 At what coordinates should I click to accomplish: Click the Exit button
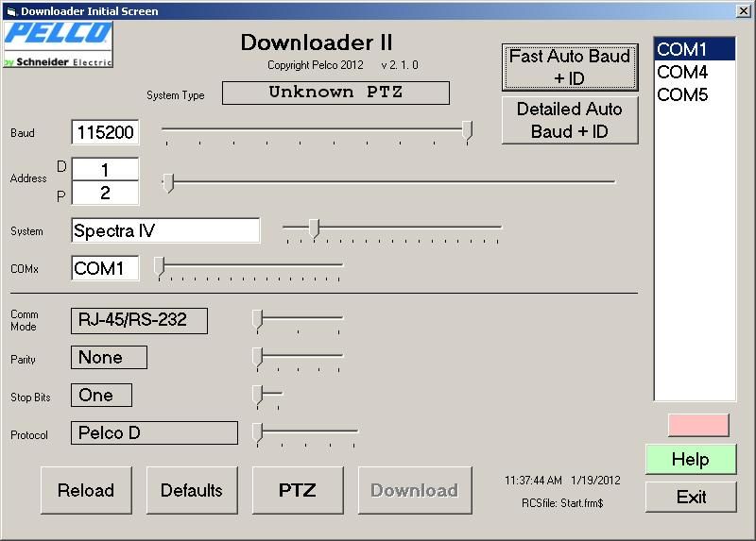tap(691, 497)
